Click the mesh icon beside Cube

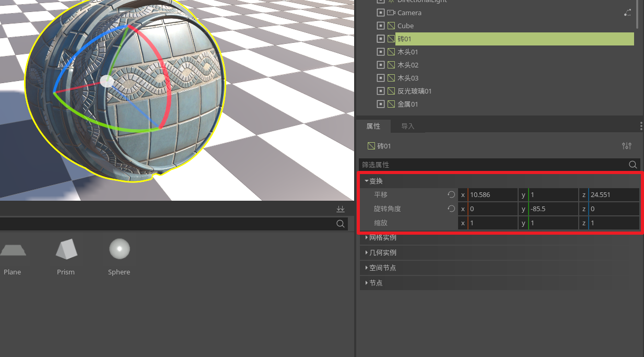click(x=391, y=26)
